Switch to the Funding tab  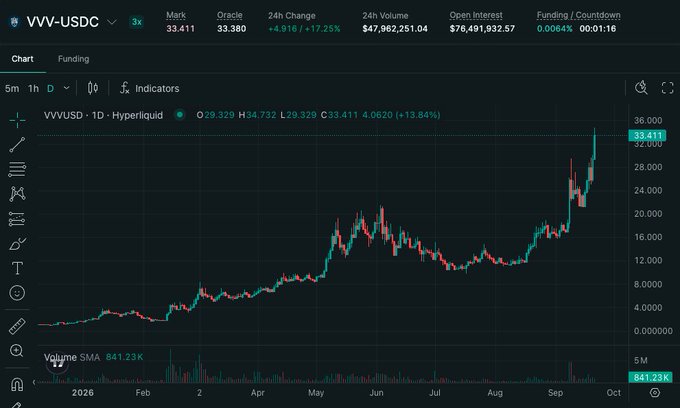point(73,59)
